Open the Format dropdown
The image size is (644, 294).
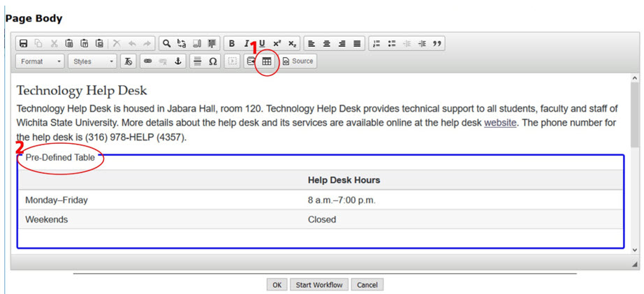pos(41,61)
